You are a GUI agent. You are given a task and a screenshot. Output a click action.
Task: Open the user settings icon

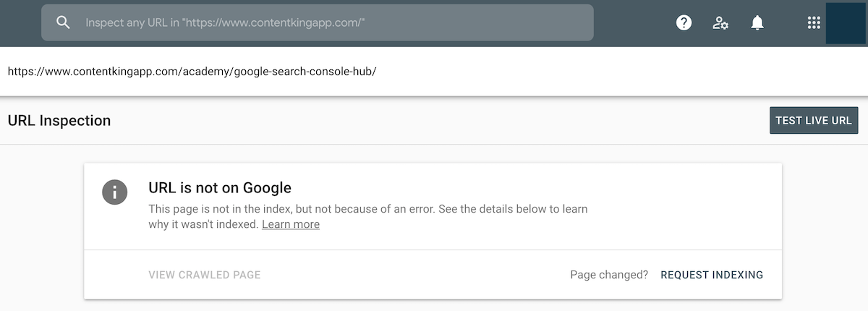coord(720,22)
